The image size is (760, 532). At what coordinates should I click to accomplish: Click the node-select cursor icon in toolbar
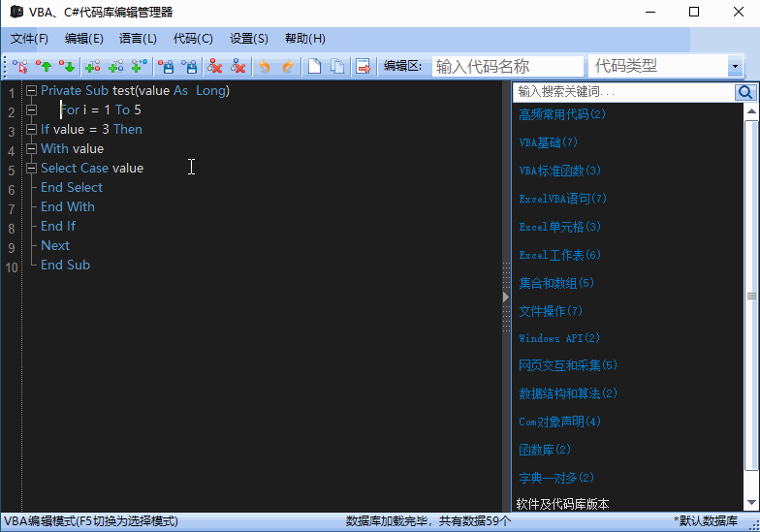coord(20,66)
